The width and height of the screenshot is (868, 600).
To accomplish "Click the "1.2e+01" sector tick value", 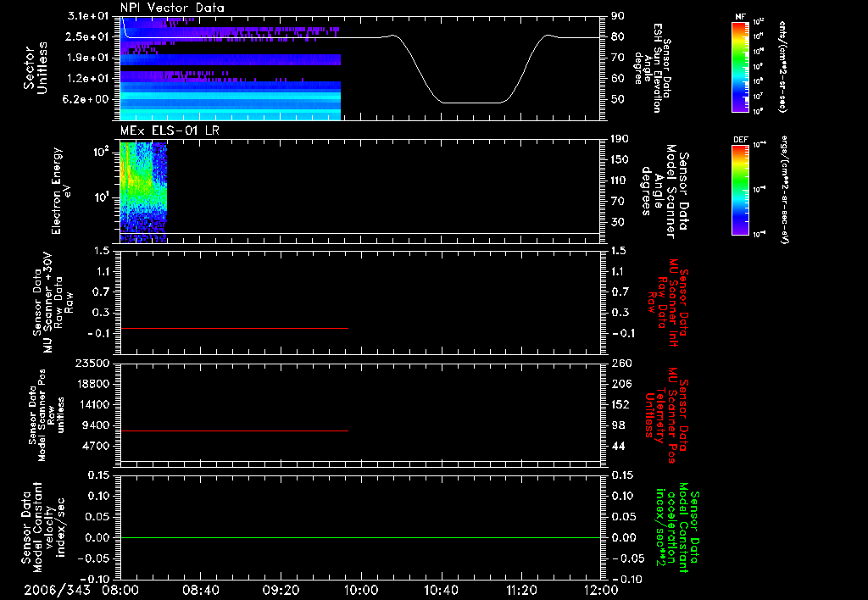I will pos(88,79).
